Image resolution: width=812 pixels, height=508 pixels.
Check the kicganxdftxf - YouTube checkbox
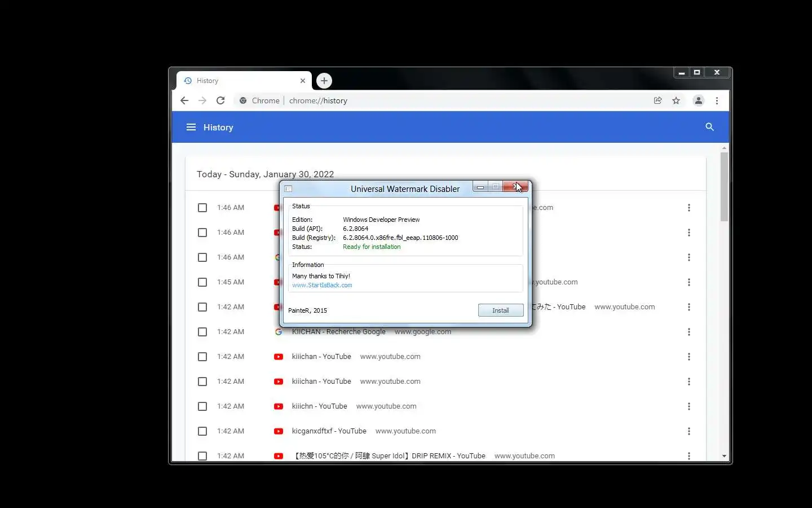pyautogui.click(x=202, y=431)
